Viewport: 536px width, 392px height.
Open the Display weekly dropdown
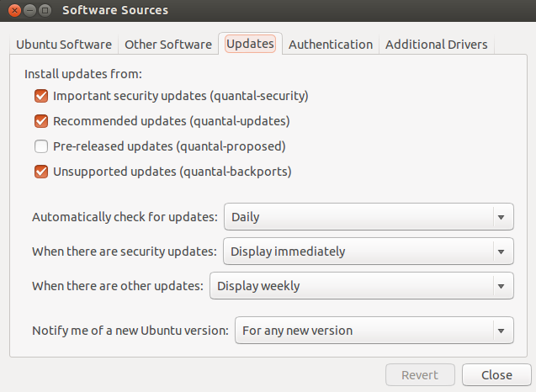pyautogui.click(x=362, y=286)
